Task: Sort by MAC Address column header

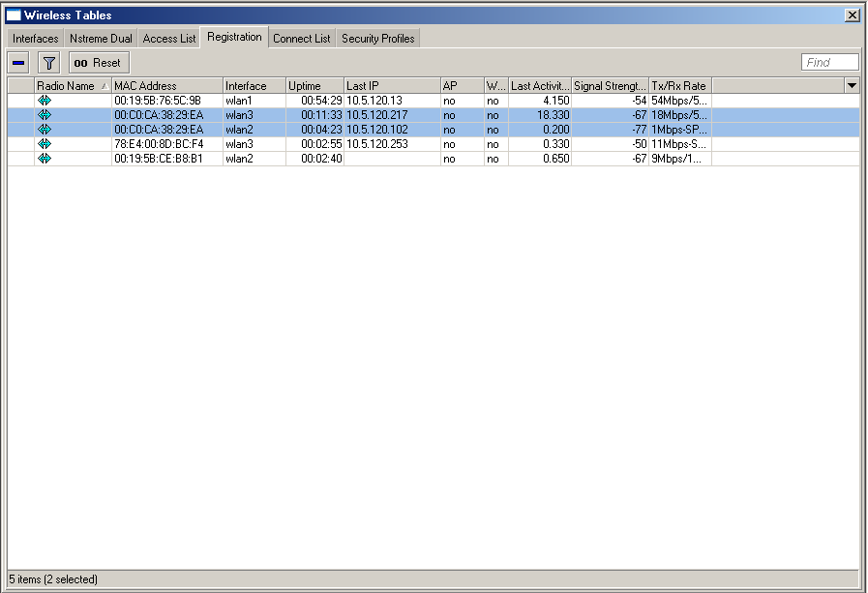Action: pyautogui.click(x=167, y=86)
